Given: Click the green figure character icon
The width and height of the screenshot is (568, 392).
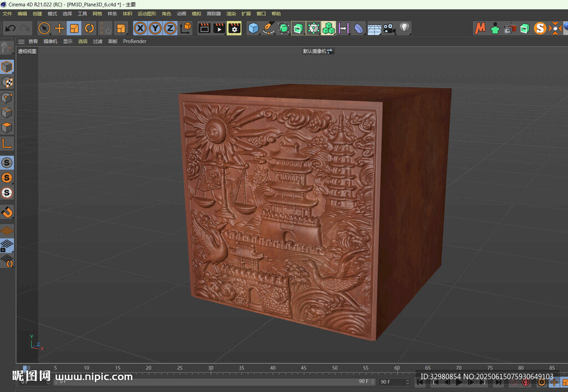Looking at the screenshot, I should pos(495,28).
